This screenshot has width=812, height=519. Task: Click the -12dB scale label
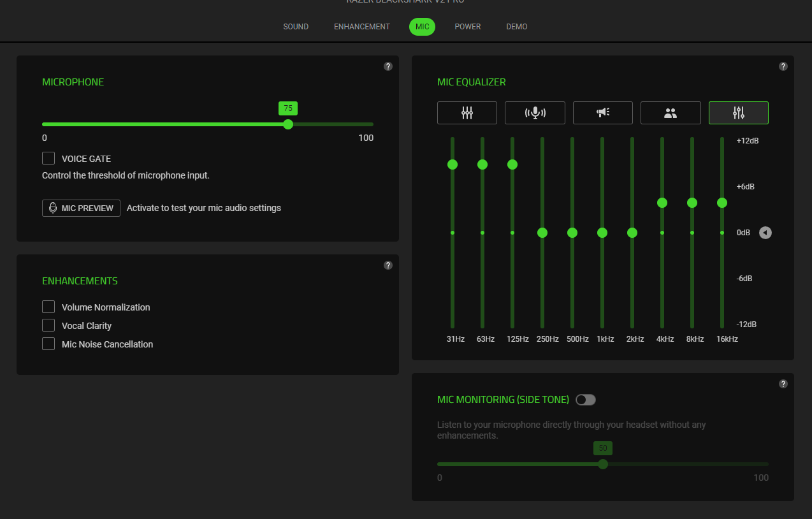pyautogui.click(x=746, y=325)
